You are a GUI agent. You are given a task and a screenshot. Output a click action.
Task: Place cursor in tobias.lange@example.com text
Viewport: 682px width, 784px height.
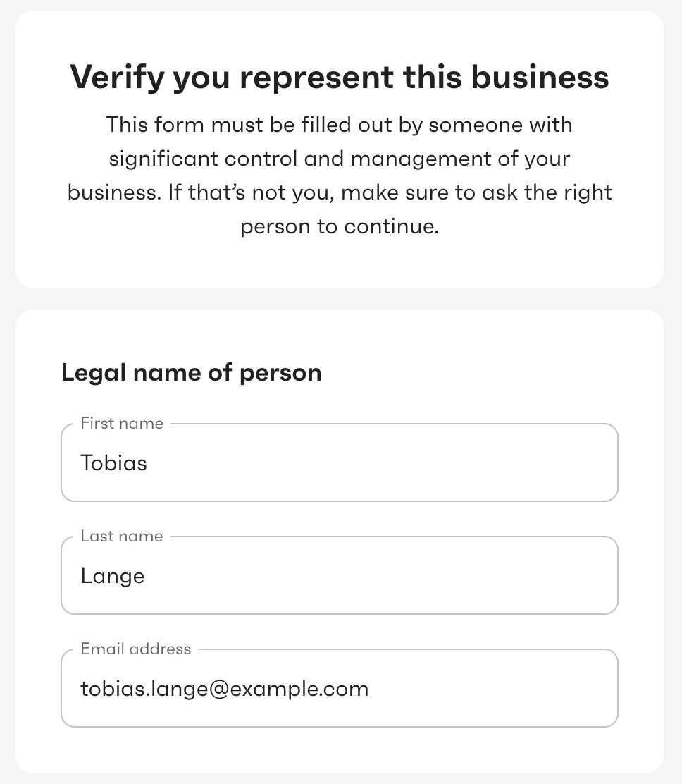[224, 689]
